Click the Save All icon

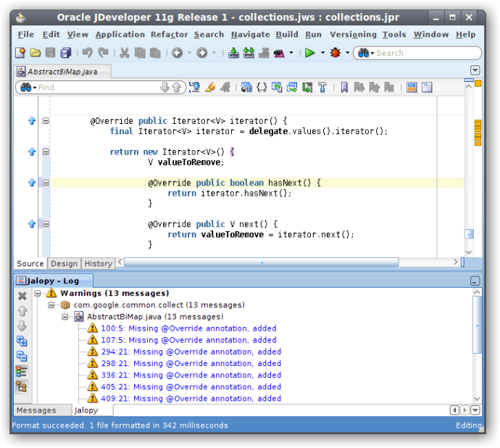tap(66, 53)
